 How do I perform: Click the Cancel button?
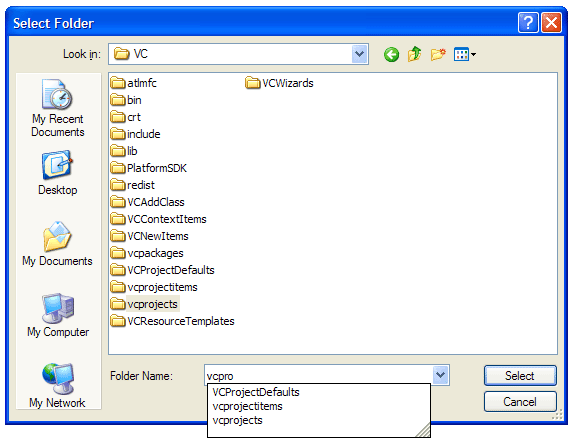pos(520,402)
